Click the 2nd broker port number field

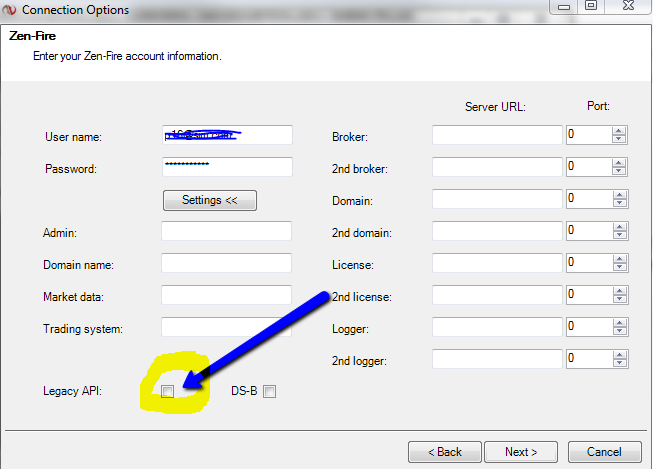pos(589,167)
